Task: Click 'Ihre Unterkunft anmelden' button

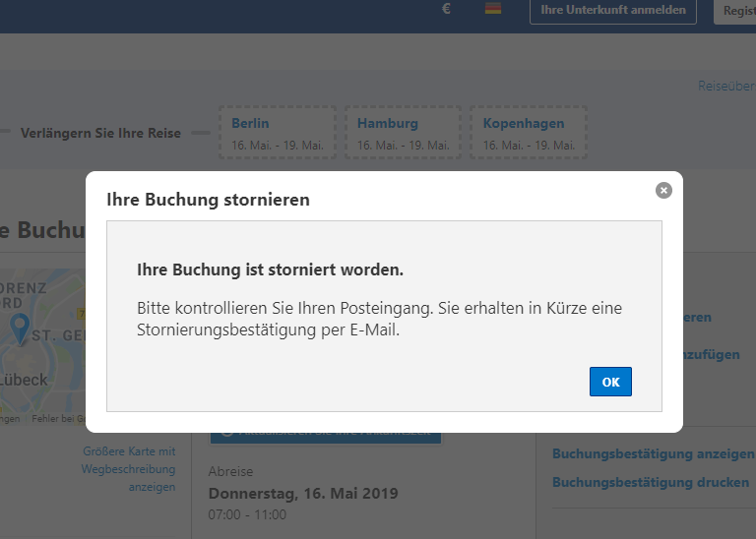Action: pyautogui.click(x=613, y=10)
